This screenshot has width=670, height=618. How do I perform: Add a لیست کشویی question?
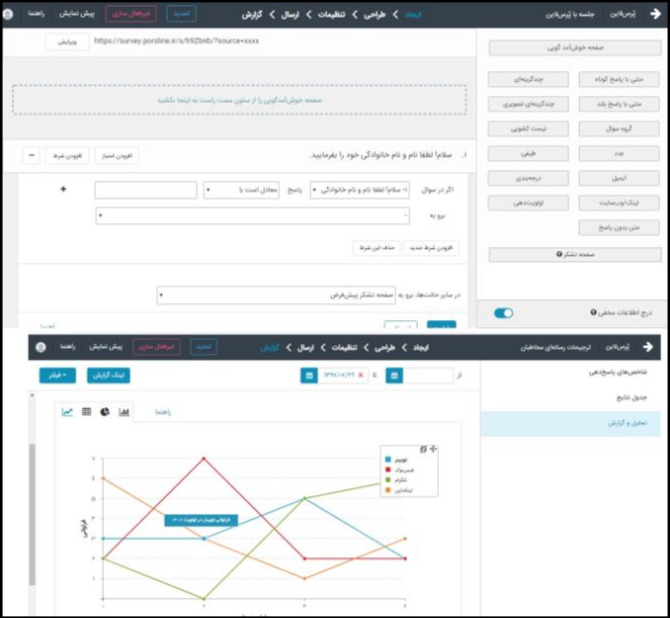point(528,129)
